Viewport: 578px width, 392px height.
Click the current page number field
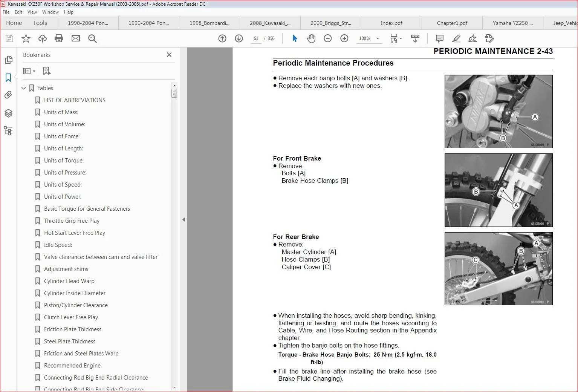(x=256, y=38)
